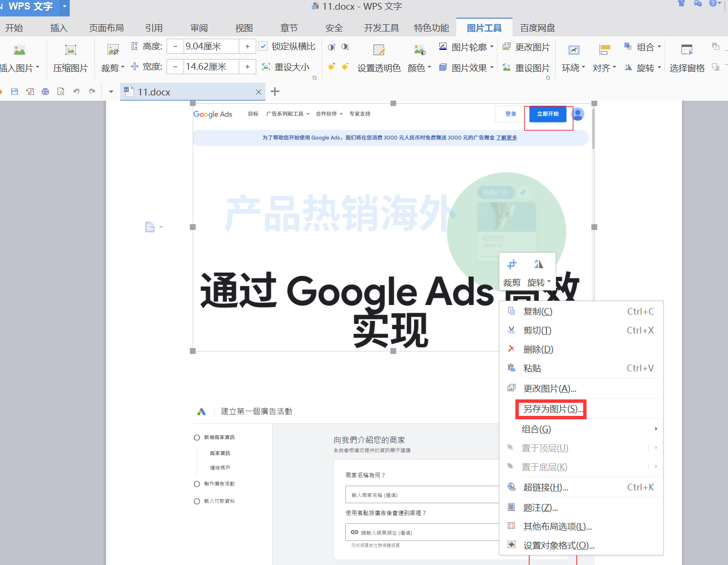This screenshot has width=728, height=565.
Task: Click the Crop icon in floating mini toolbar
Action: pyautogui.click(x=512, y=264)
